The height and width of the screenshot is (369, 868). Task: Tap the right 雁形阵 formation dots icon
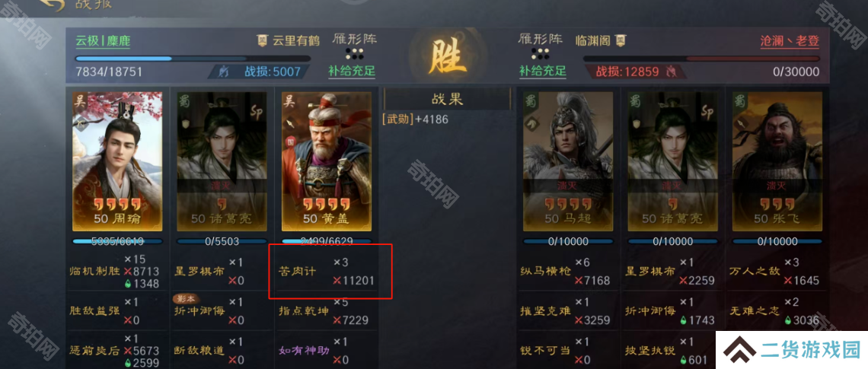540,54
